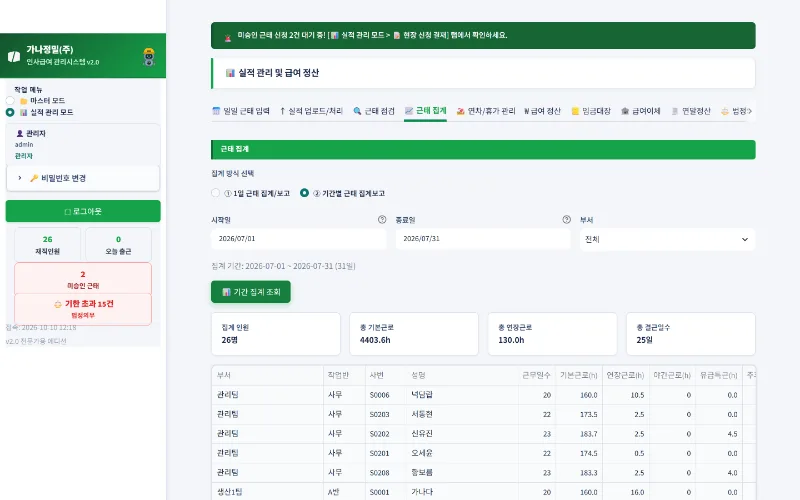Sort by the 야간근로(h) column header
This screenshot has height=500, width=800.
672,375
